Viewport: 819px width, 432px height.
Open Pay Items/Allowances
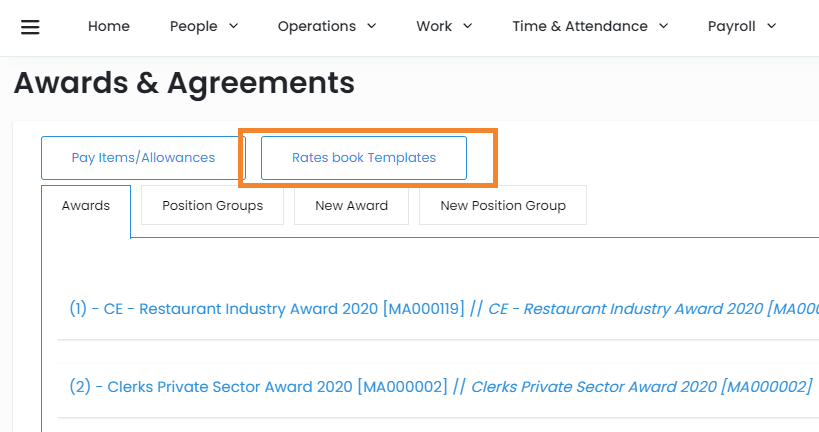click(143, 158)
